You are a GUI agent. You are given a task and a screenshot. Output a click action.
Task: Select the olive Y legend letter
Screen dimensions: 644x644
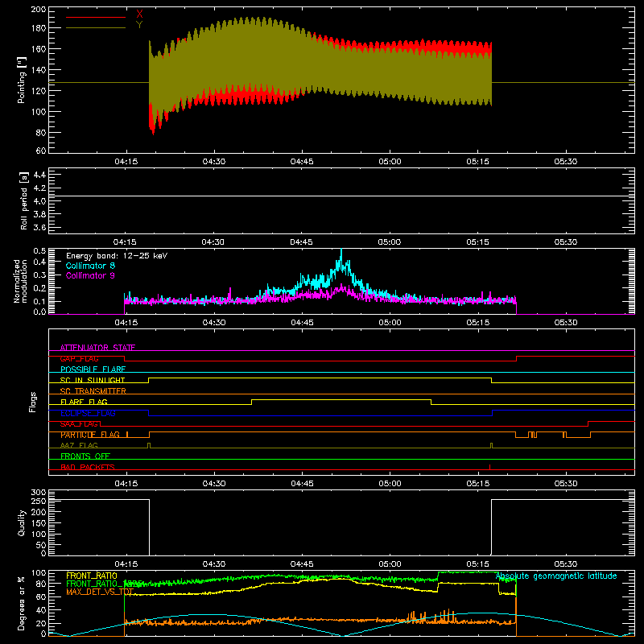pyautogui.click(x=139, y=25)
